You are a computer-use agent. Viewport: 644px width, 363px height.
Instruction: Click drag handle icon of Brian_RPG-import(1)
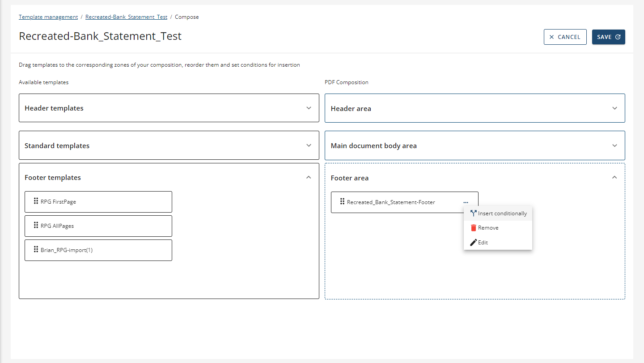pos(36,249)
